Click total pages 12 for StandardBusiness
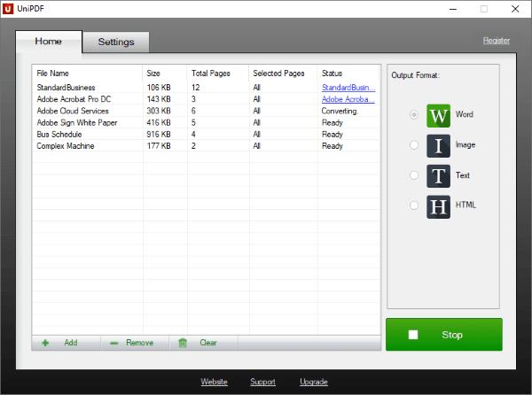This screenshot has height=395, width=532. click(195, 88)
